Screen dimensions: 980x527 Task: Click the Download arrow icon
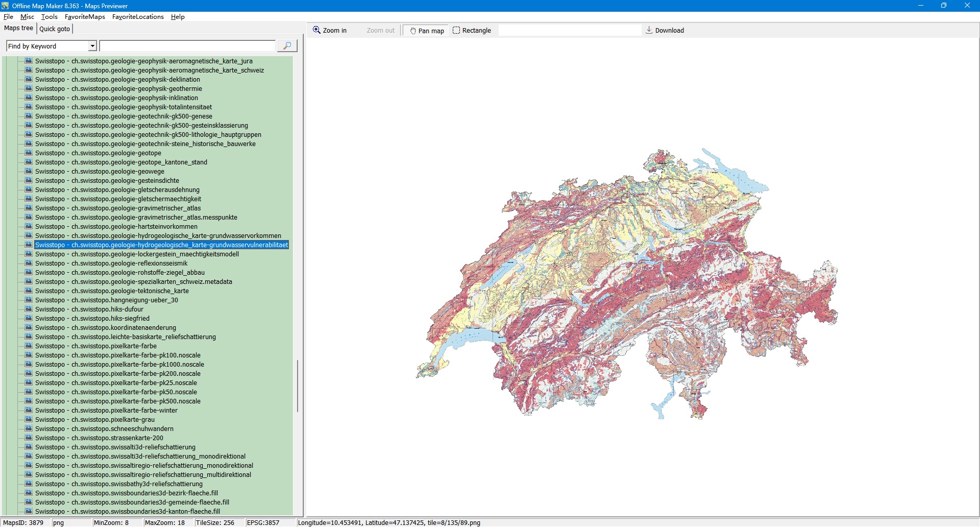point(649,30)
